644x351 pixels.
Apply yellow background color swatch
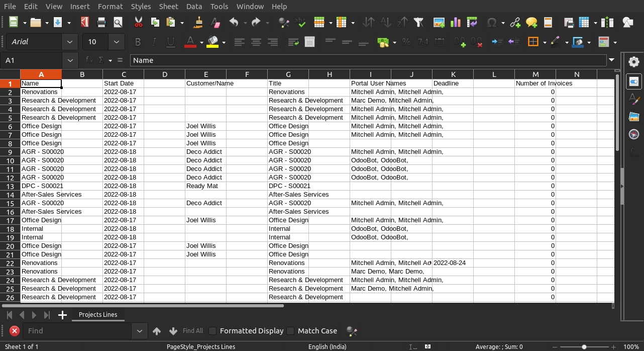[x=212, y=42]
